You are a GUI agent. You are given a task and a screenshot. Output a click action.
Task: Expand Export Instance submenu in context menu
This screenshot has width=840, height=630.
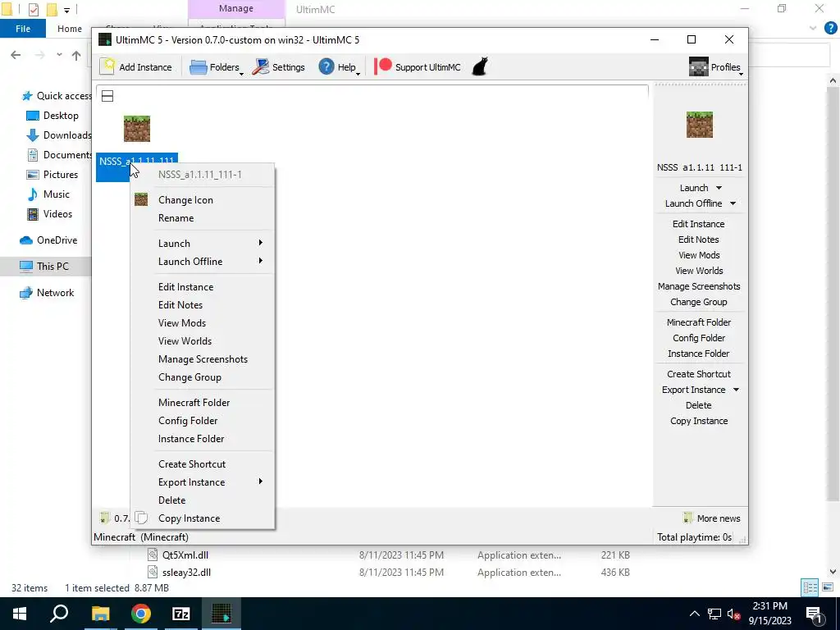(x=203, y=482)
